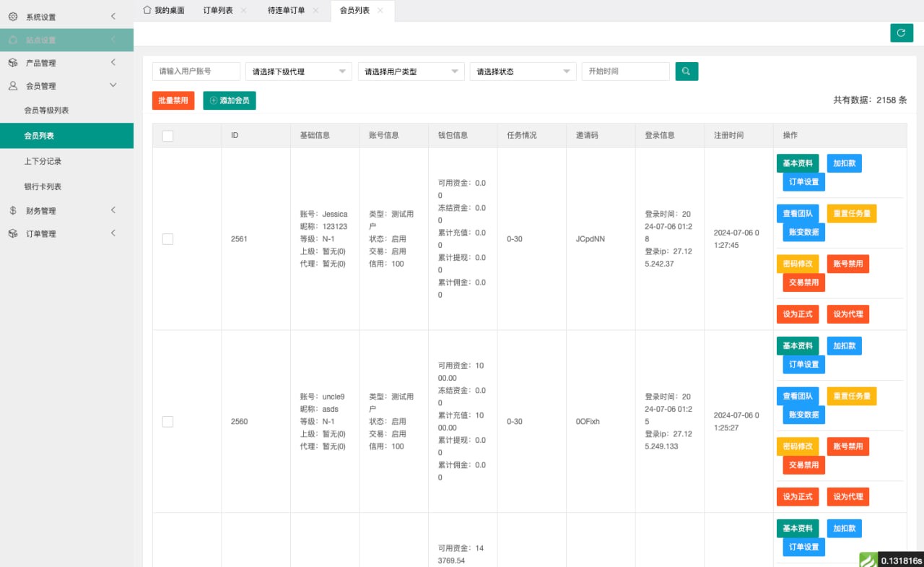Viewport: 924px width, 567px height.
Task: Close the 待连单订单 tab
Action: 315,10
